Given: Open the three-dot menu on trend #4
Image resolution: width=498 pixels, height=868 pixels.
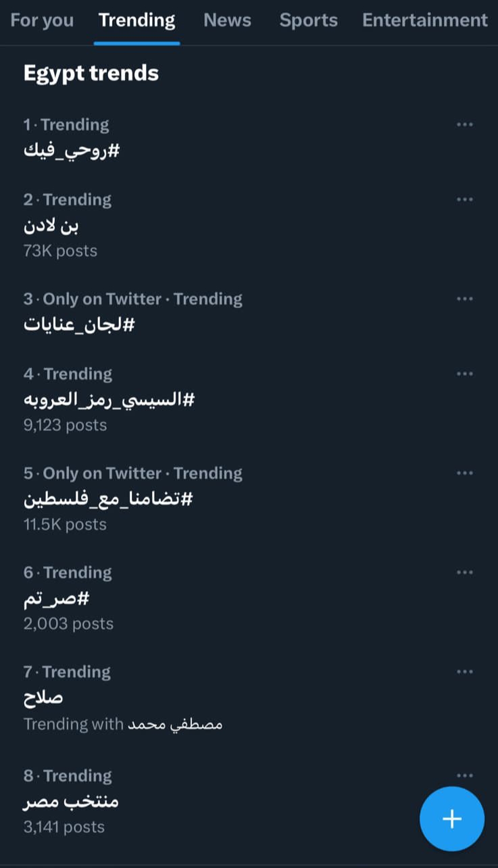Looking at the screenshot, I should coord(465,374).
